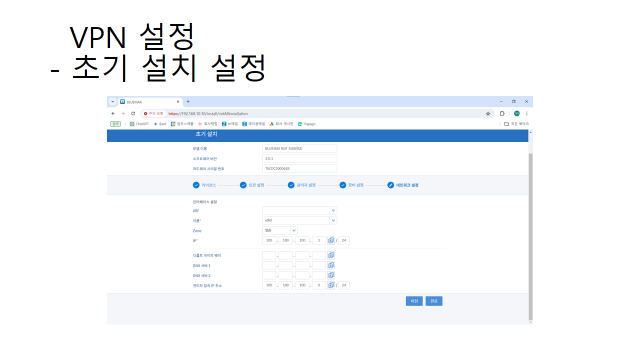Viewport: 640px width, 360px height.
Task: Click the vertical page scrollbar
Action: (x=530, y=237)
